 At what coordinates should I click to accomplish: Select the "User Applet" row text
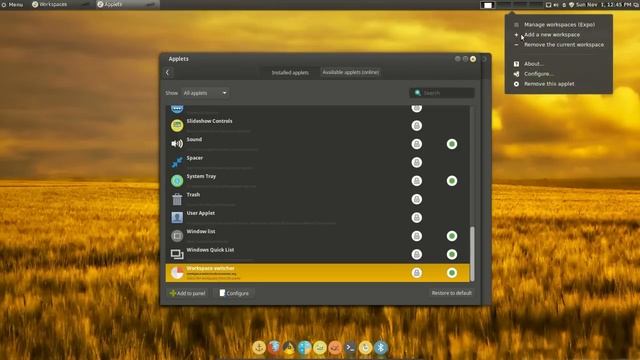(200, 213)
